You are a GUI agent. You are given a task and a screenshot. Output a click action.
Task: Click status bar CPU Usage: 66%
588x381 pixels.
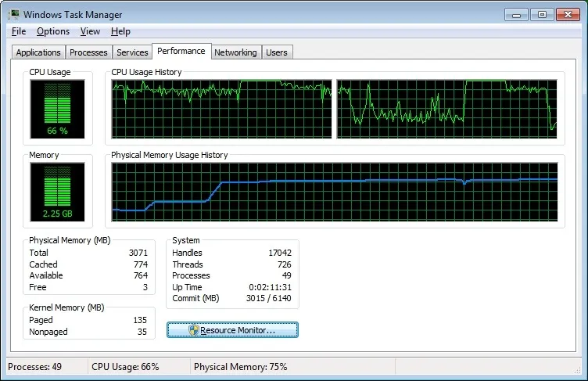click(125, 367)
